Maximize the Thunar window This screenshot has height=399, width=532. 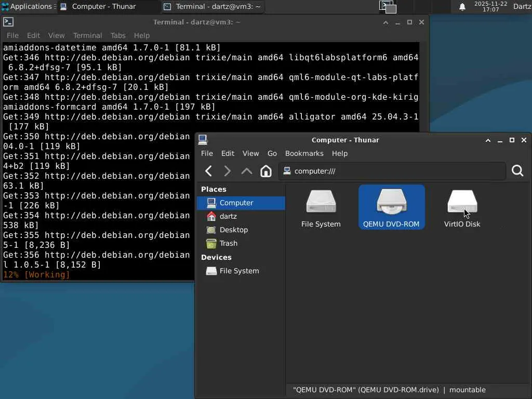[x=512, y=140]
